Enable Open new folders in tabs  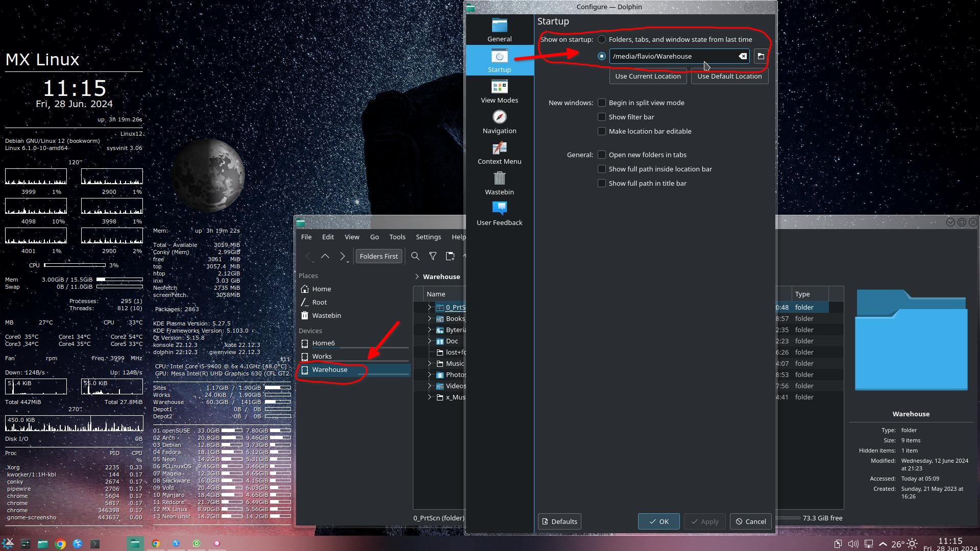coord(602,155)
